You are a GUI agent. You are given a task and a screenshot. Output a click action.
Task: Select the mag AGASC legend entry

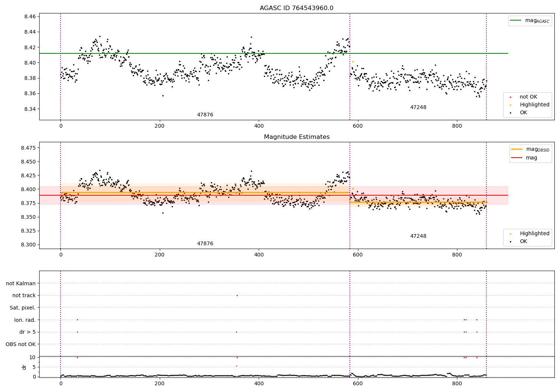coord(530,21)
